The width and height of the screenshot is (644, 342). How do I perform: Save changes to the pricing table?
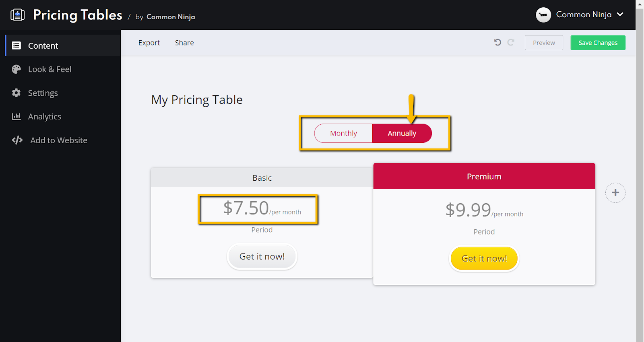tap(598, 43)
